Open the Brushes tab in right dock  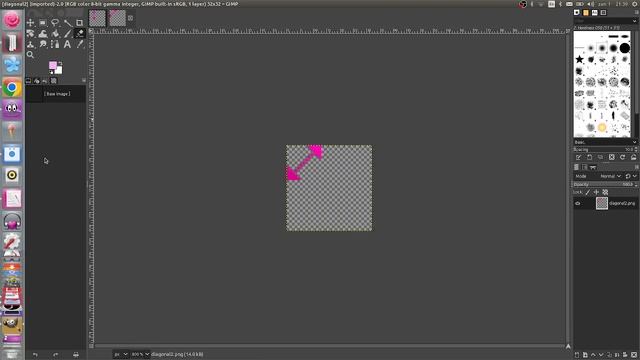[x=577, y=13]
